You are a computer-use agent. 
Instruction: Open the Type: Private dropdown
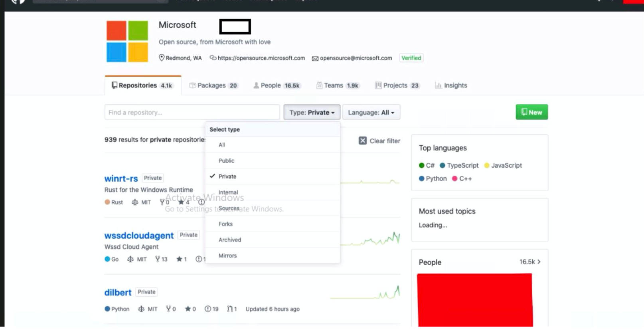(312, 112)
